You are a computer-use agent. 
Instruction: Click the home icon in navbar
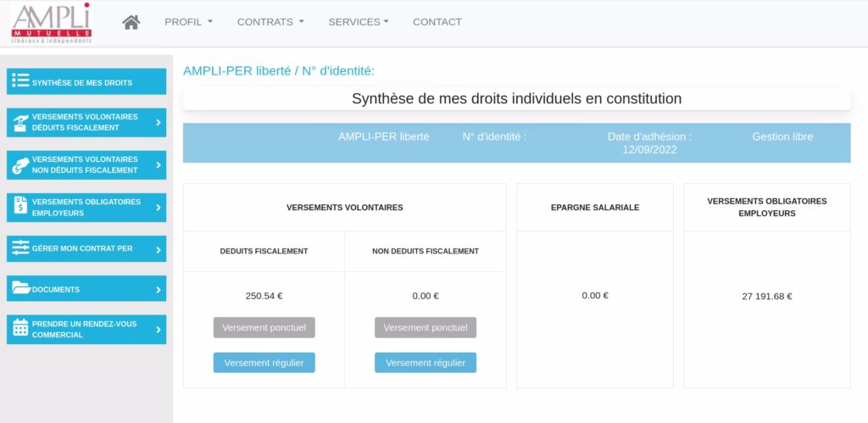pos(131,22)
